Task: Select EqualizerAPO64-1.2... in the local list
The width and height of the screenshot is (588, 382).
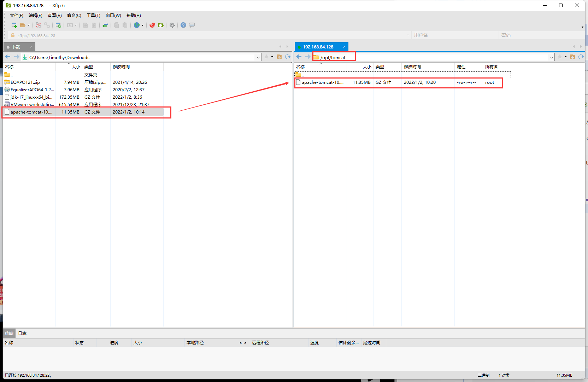Action: pos(83,90)
